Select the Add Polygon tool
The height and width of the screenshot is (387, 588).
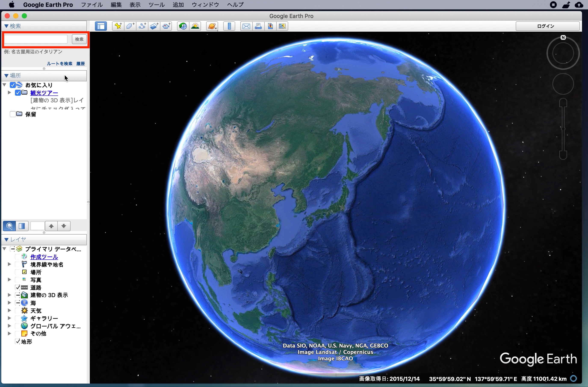click(x=130, y=26)
